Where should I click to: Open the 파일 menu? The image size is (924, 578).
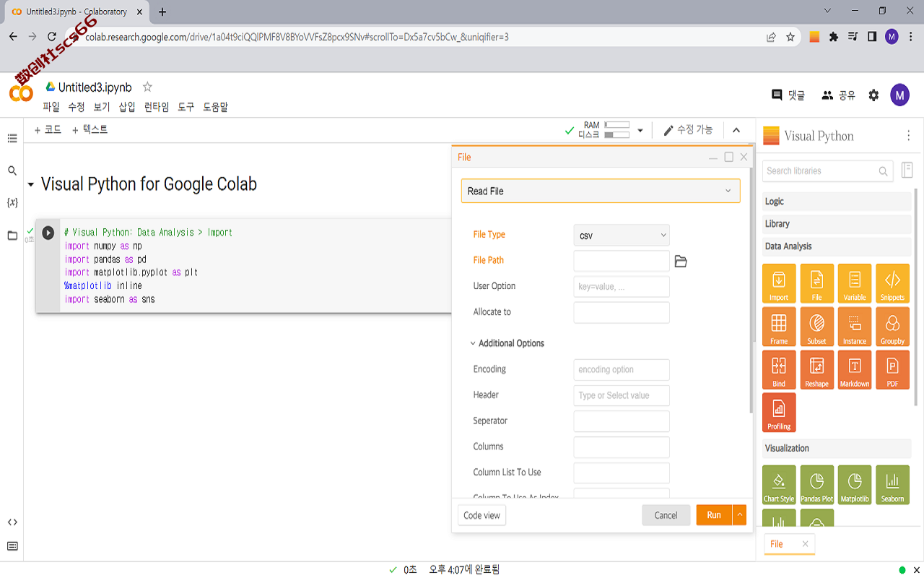pos(51,107)
